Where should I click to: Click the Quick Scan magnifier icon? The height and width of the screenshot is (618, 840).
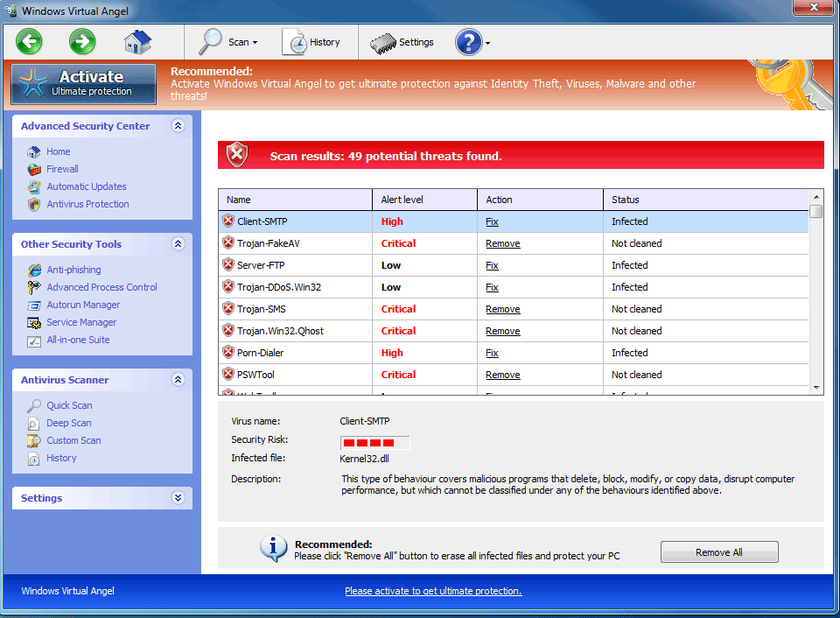pos(34,405)
